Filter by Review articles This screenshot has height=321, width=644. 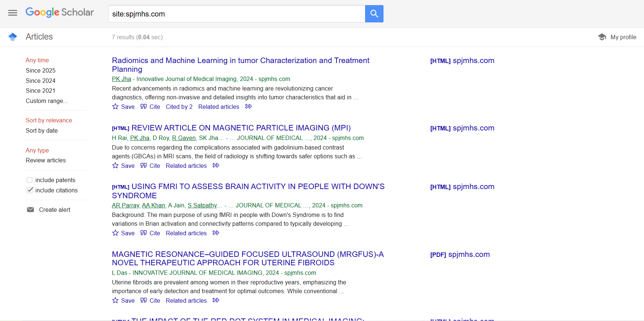(x=46, y=160)
